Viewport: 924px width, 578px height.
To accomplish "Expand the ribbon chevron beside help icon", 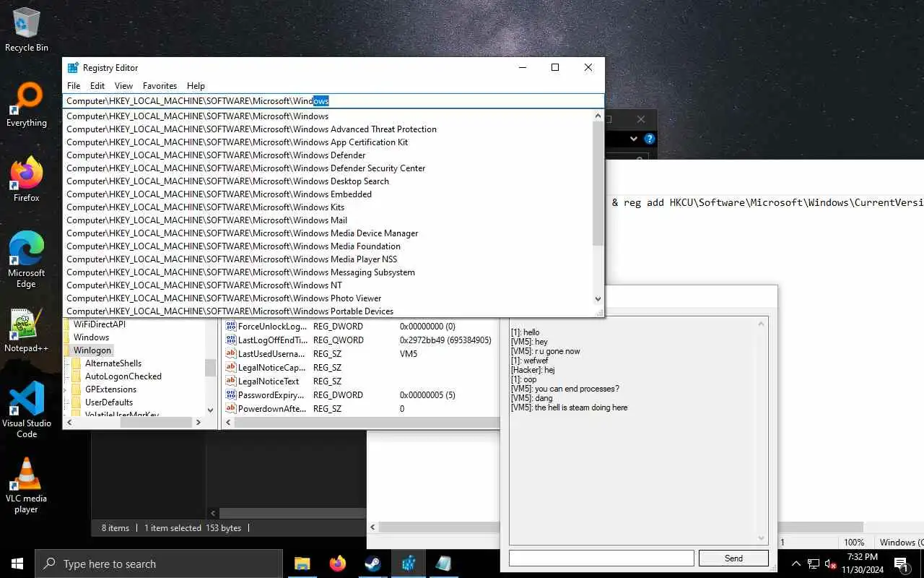I will 633,139.
